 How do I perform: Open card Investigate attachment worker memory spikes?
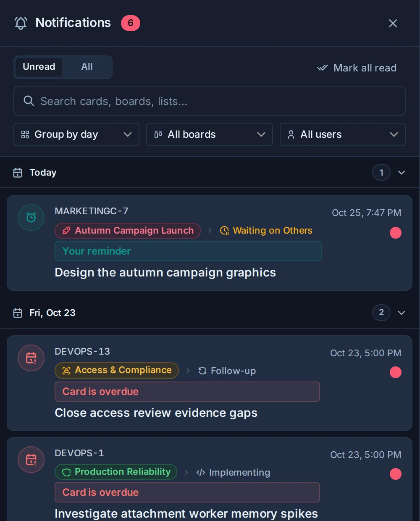click(x=186, y=513)
